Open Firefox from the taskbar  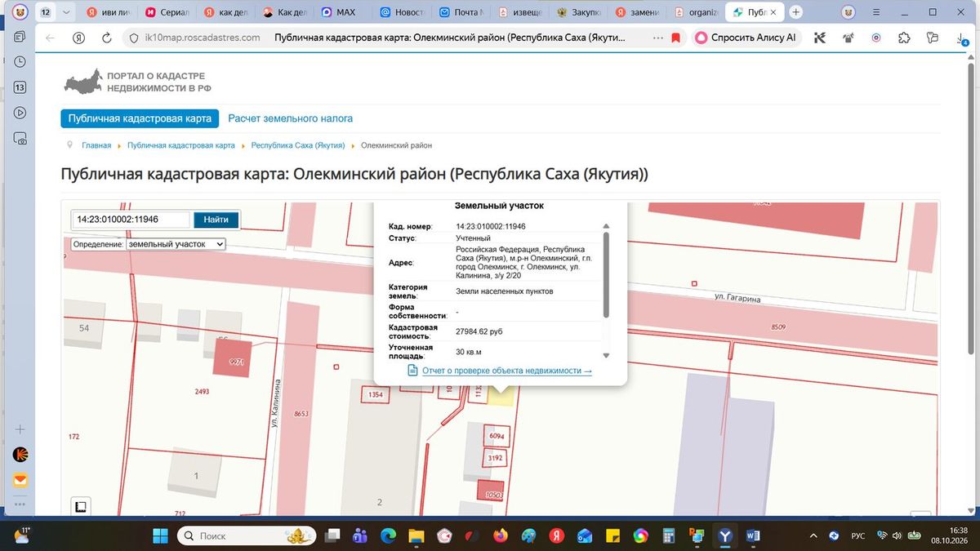tap(500, 535)
